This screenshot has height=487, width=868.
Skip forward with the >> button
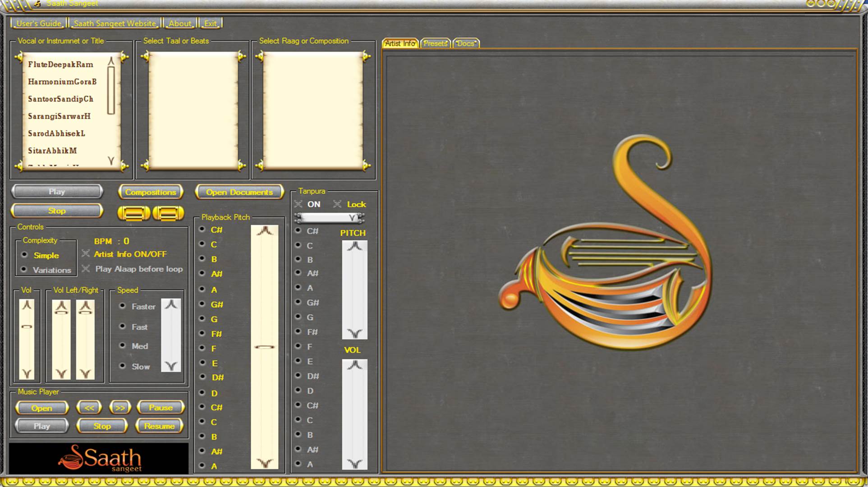(119, 408)
